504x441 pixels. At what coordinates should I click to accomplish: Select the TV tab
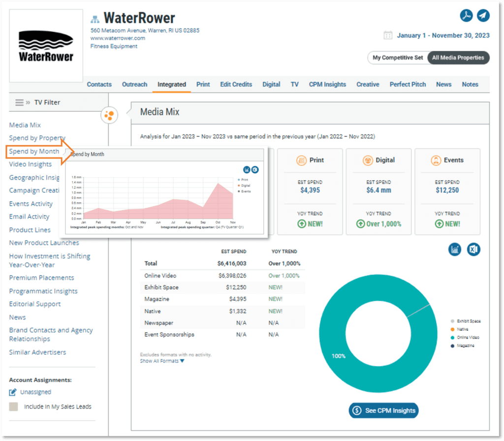click(295, 85)
